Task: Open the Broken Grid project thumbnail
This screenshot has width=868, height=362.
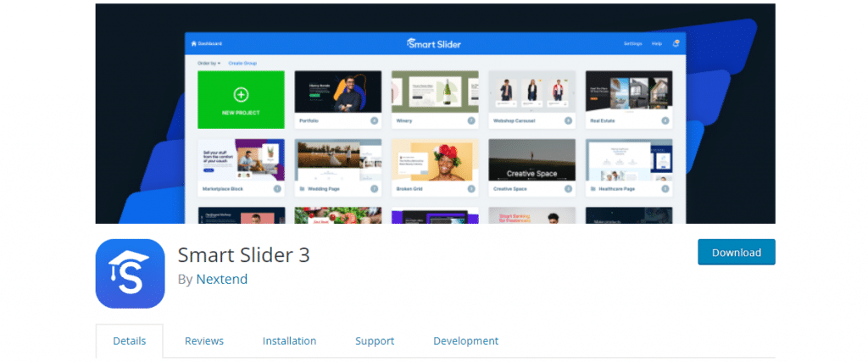Action: (434, 160)
